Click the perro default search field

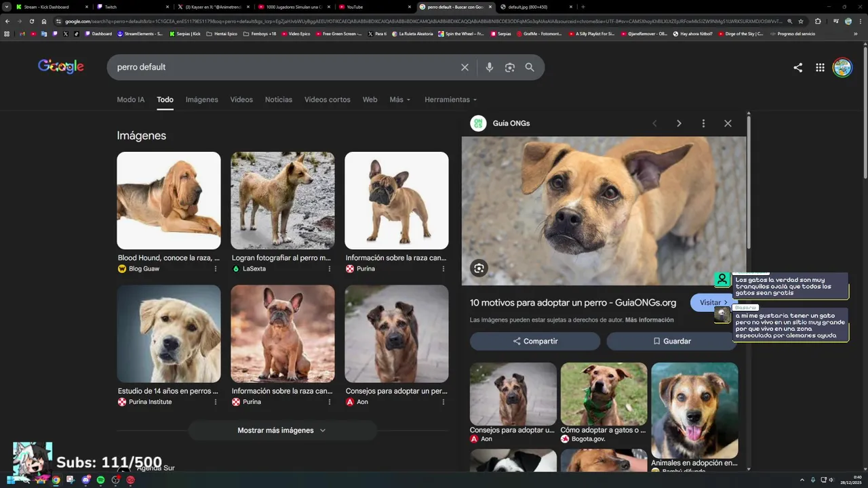285,67
